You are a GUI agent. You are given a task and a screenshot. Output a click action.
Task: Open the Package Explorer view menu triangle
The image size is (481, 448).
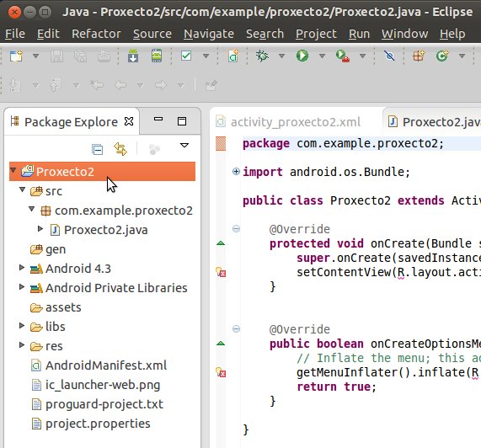pos(184,146)
